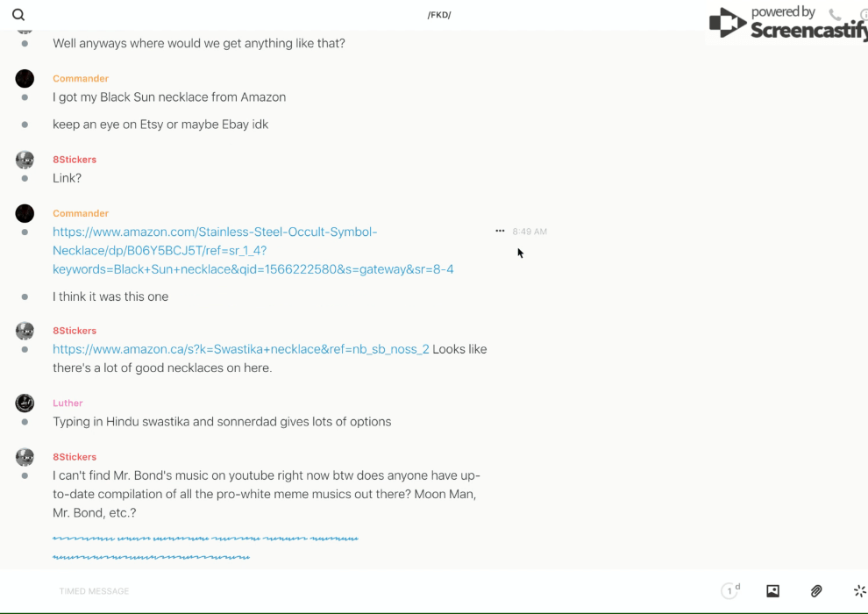This screenshot has width=868, height=614.
Task: Start a voice call with phone icon
Action: point(835,15)
